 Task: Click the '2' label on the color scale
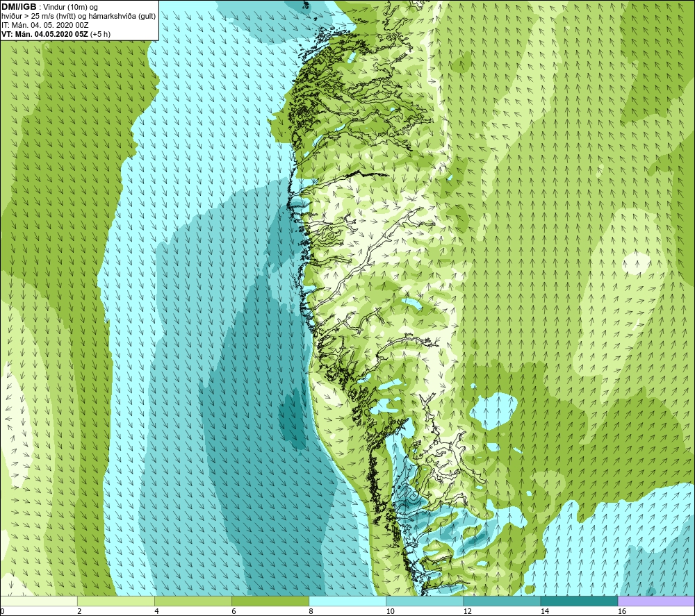tap(79, 612)
